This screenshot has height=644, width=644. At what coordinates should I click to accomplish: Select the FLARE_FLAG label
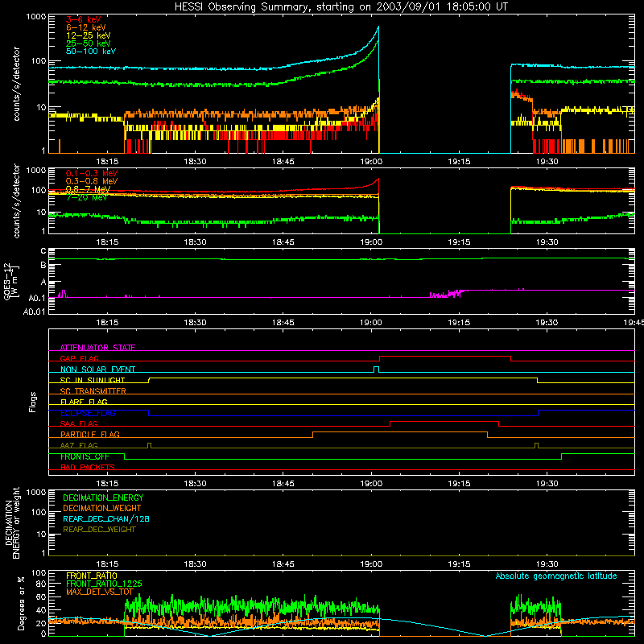(x=84, y=402)
